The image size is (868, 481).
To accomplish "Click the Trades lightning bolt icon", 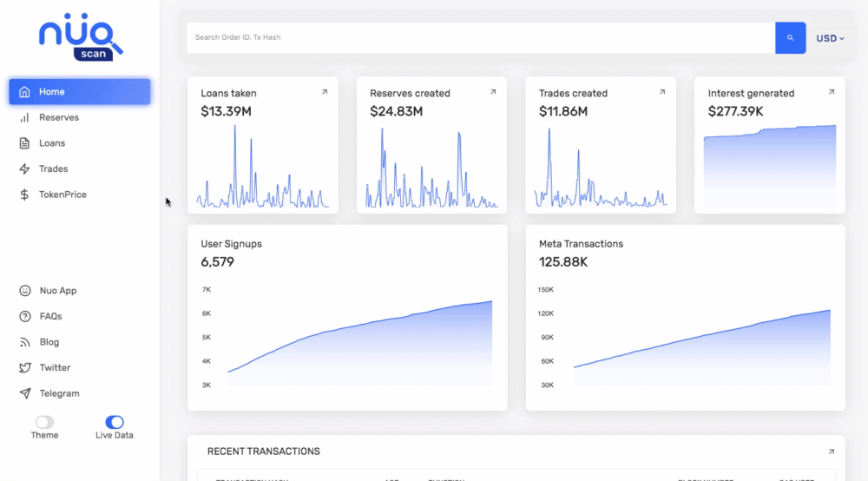I will 24,168.
